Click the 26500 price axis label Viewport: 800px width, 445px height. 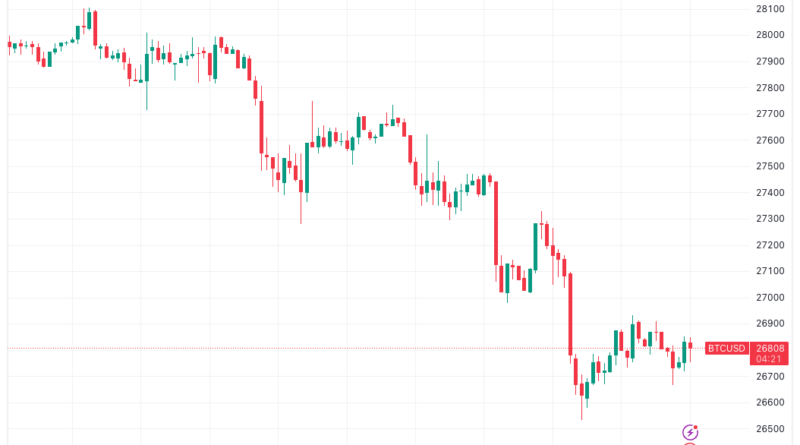(x=772, y=429)
